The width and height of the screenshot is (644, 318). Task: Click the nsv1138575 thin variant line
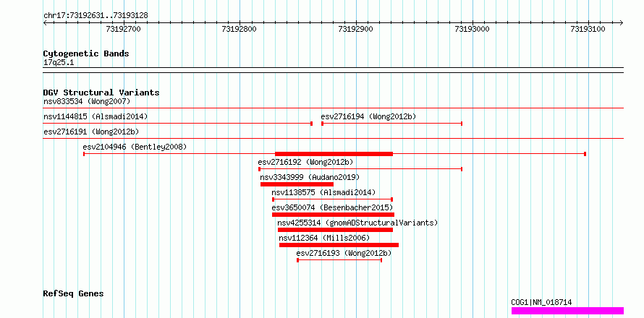point(333,199)
